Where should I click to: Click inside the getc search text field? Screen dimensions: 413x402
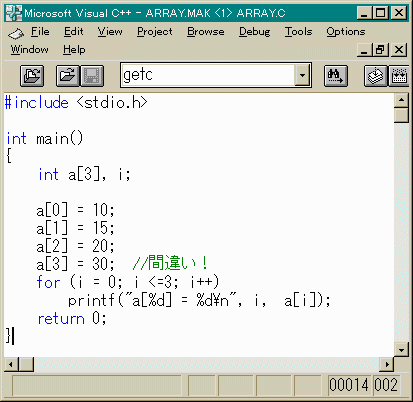coord(208,75)
